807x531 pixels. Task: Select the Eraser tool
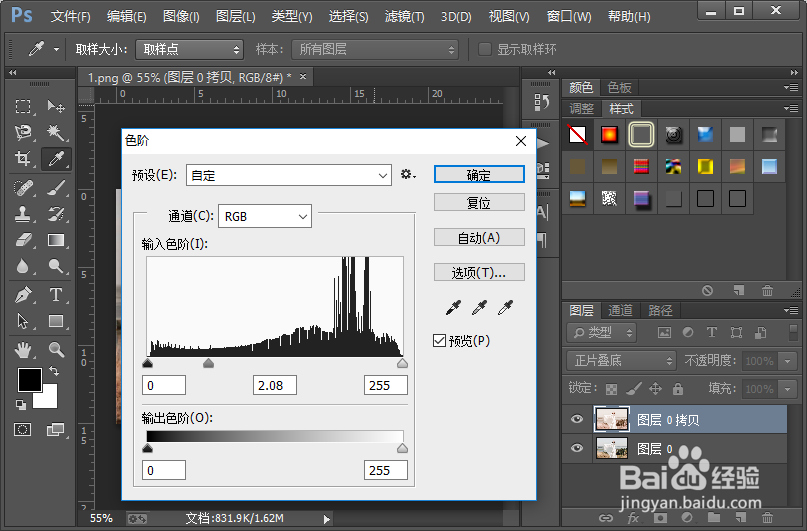[x=23, y=240]
